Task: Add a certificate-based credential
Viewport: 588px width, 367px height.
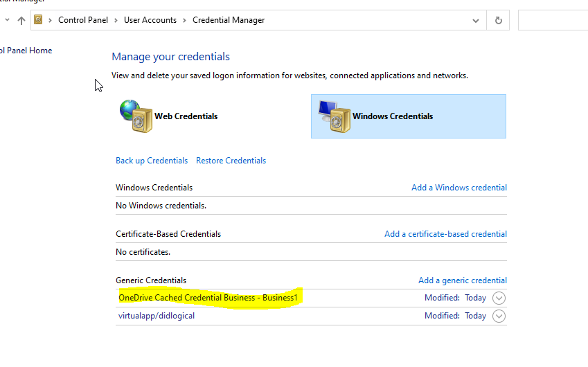Action: [x=445, y=234]
